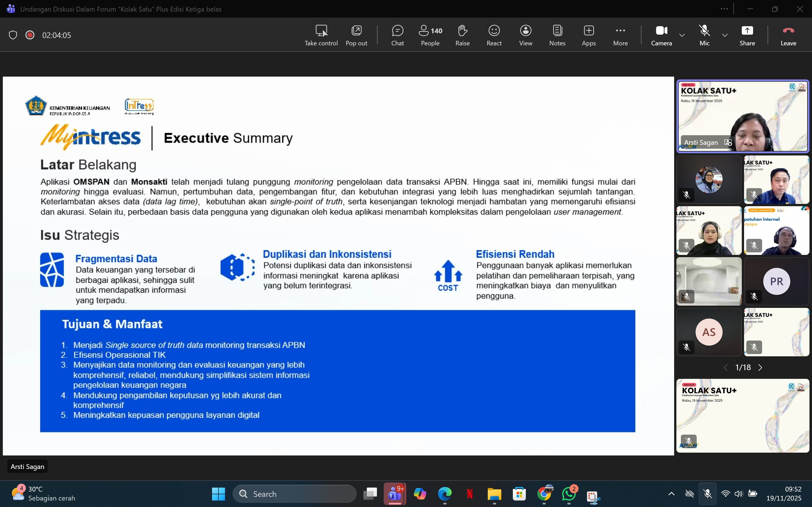Show the People participant list
Screen dimensions: 812x507
[430, 35]
